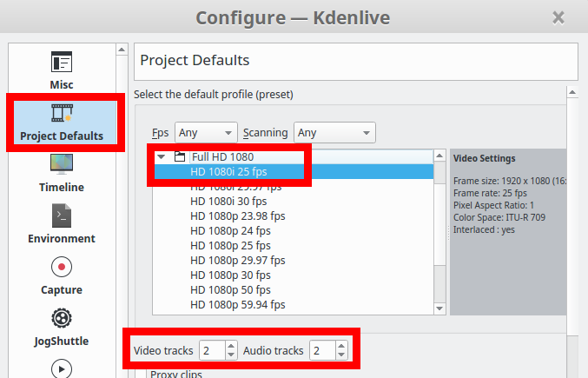Click the Audio tracks number field

(x=322, y=350)
